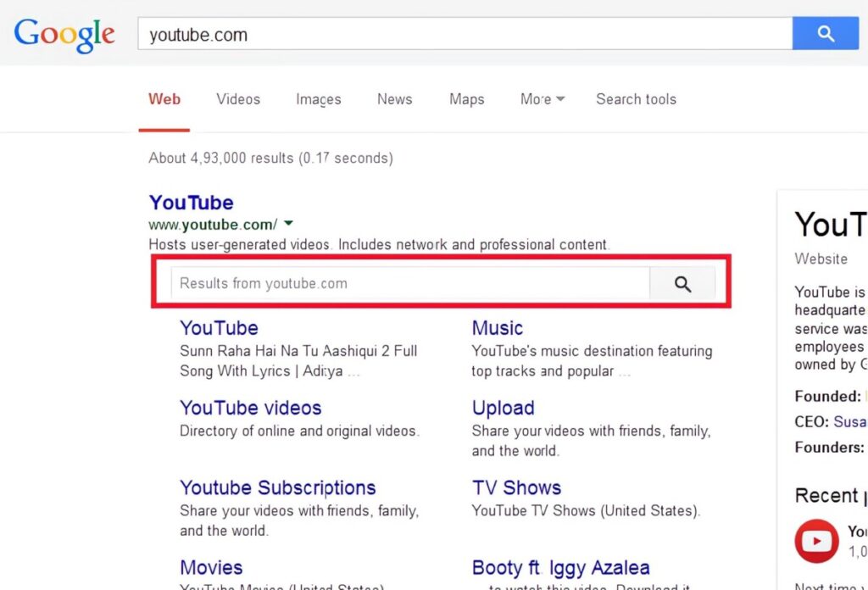This screenshot has width=868, height=590.
Task: Open the YouTube videos sitelink
Action: (250, 408)
